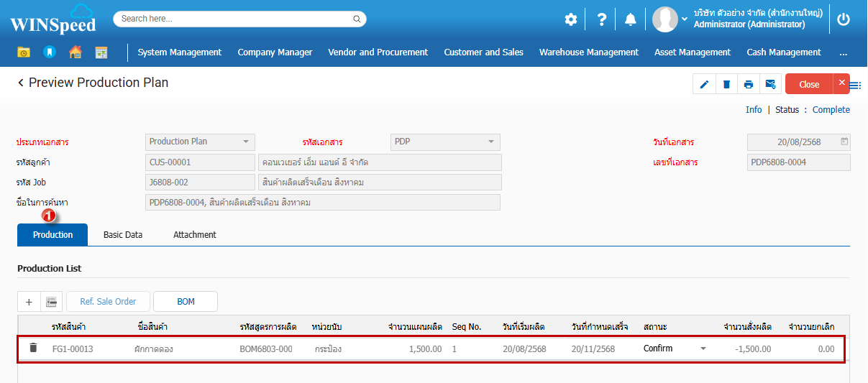Open the blue bookmark icon

point(49,52)
